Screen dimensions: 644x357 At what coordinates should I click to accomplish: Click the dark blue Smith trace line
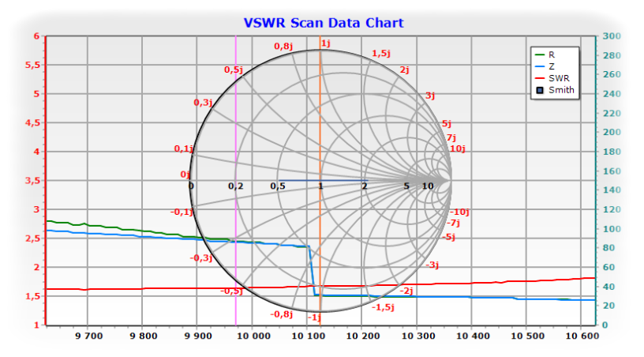click(324, 180)
